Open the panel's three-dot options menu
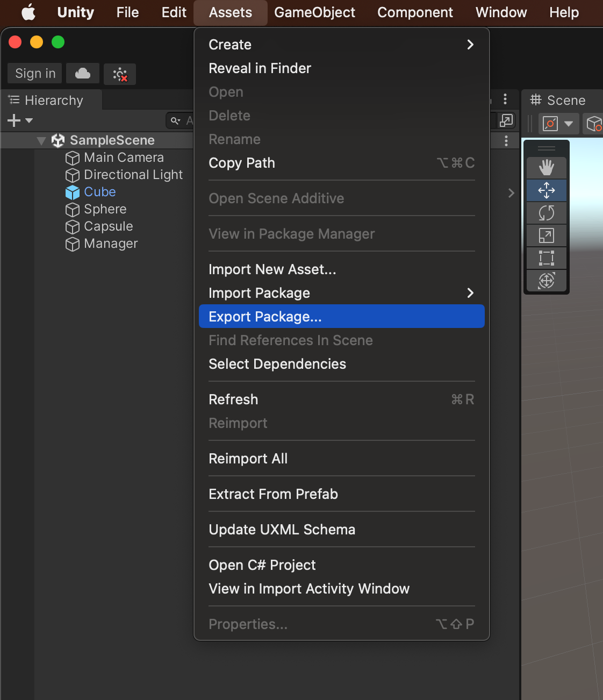 tap(505, 99)
